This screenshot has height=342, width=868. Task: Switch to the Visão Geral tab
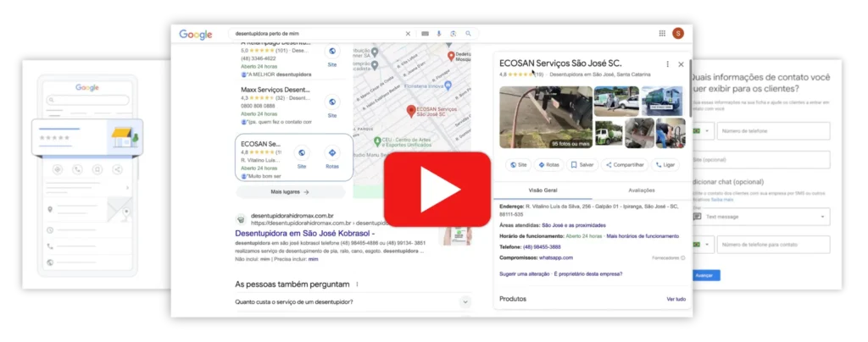[543, 190]
